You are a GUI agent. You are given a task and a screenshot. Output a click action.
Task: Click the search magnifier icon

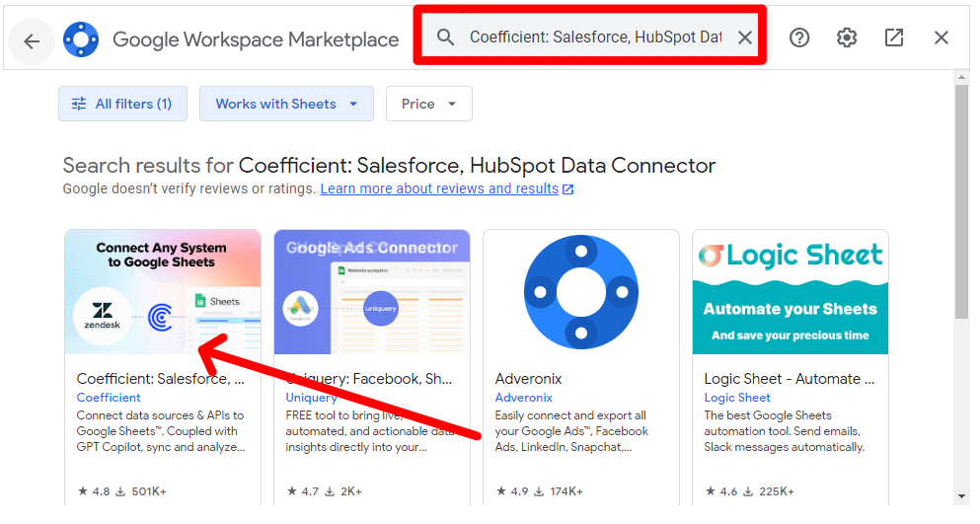coord(446,37)
